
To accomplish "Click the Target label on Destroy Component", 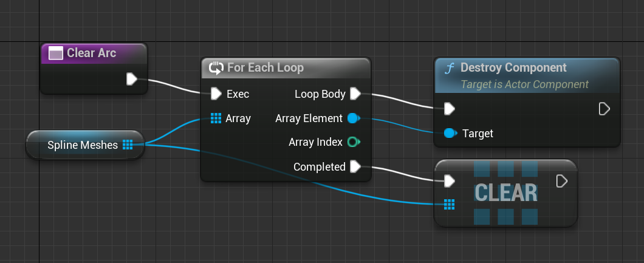I will point(478,134).
